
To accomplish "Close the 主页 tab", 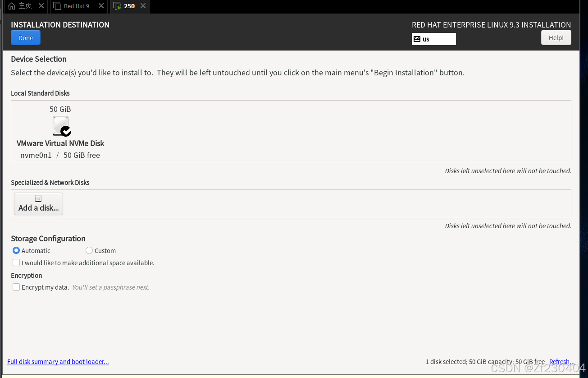I will tap(41, 6).
